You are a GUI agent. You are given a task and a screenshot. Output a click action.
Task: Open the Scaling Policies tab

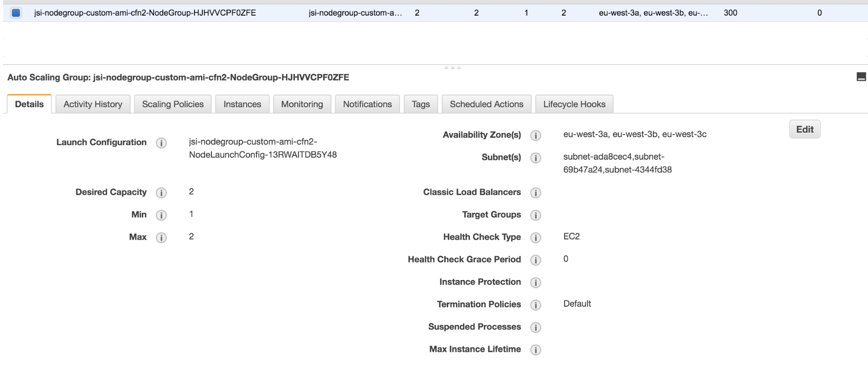point(173,105)
